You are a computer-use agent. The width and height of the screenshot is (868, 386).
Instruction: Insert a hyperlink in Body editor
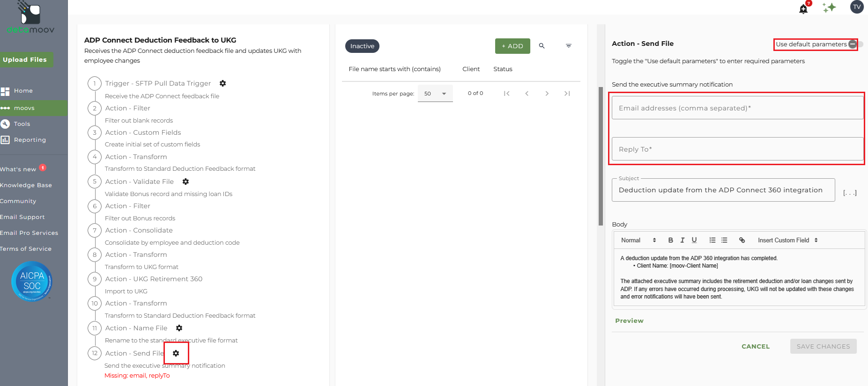(742, 240)
